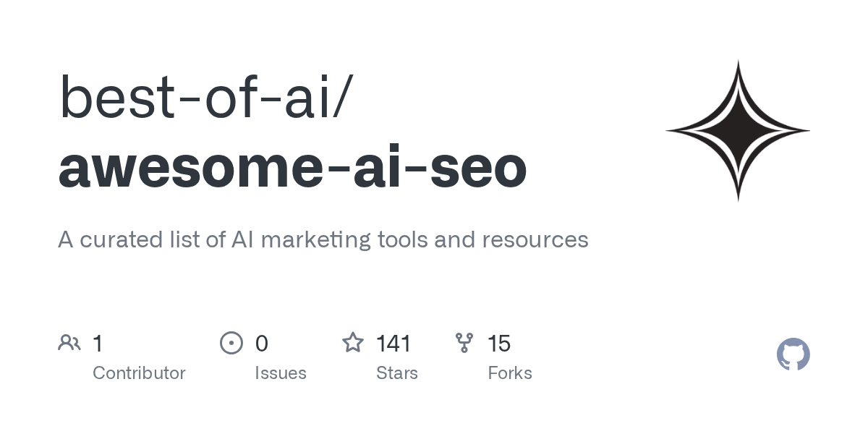Click the Issues circle-dot icon
The image size is (868, 434).
click(x=231, y=343)
